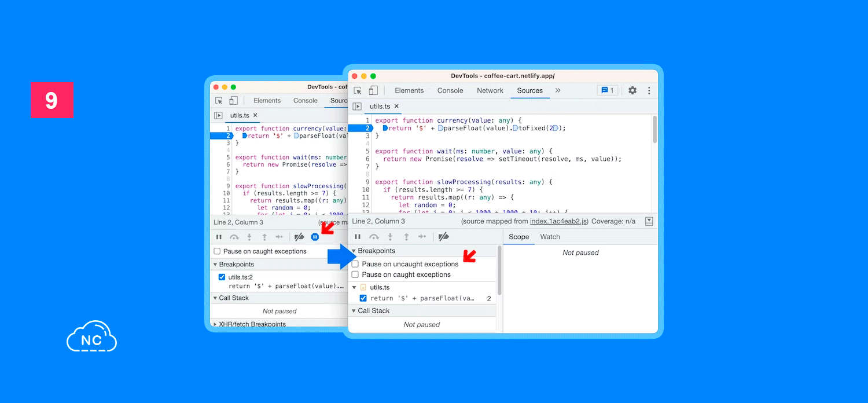Click step icon in back window debugger toolbar
Viewport: 868px width, 403px height.
pyautogui.click(x=280, y=237)
